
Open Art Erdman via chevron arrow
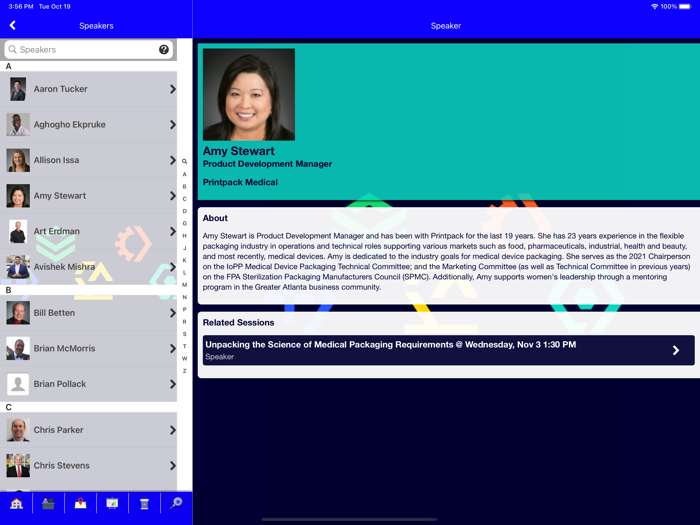point(172,231)
